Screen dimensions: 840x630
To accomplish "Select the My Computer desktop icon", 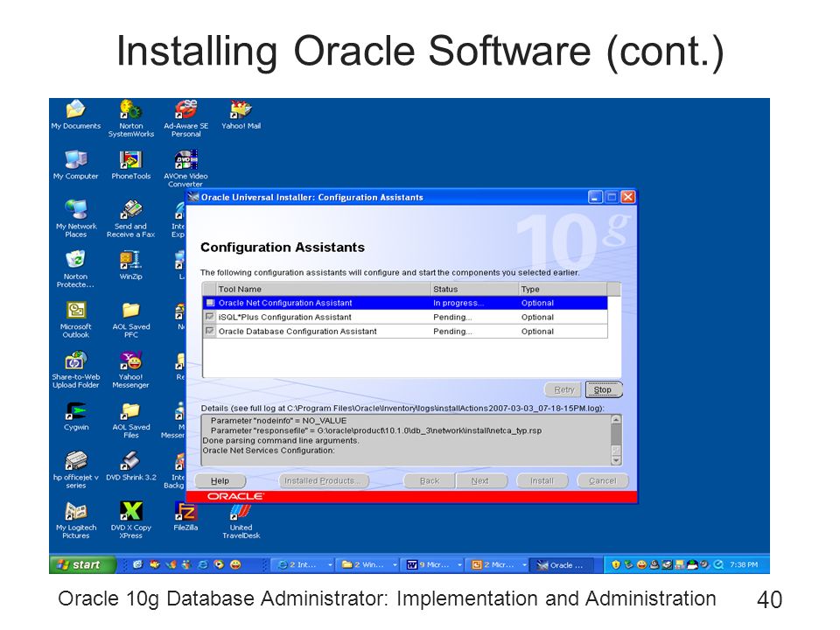I will [x=75, y=165].
